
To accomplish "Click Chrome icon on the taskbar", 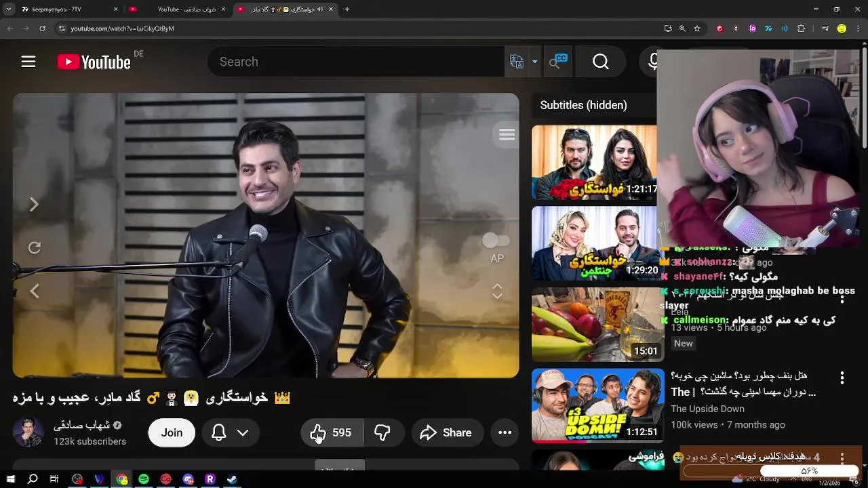I will point(122,479).
